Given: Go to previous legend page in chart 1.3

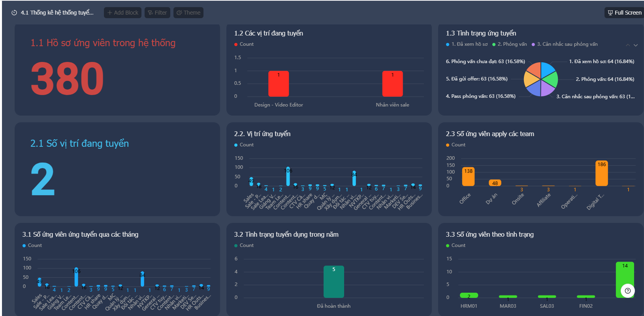Looking at the screenshot, I should pos(628,45).
